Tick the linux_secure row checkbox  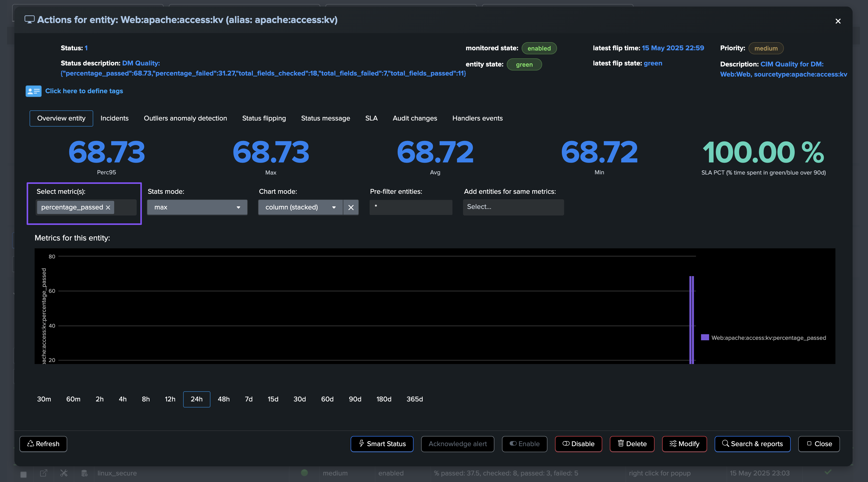coord(23,474)
